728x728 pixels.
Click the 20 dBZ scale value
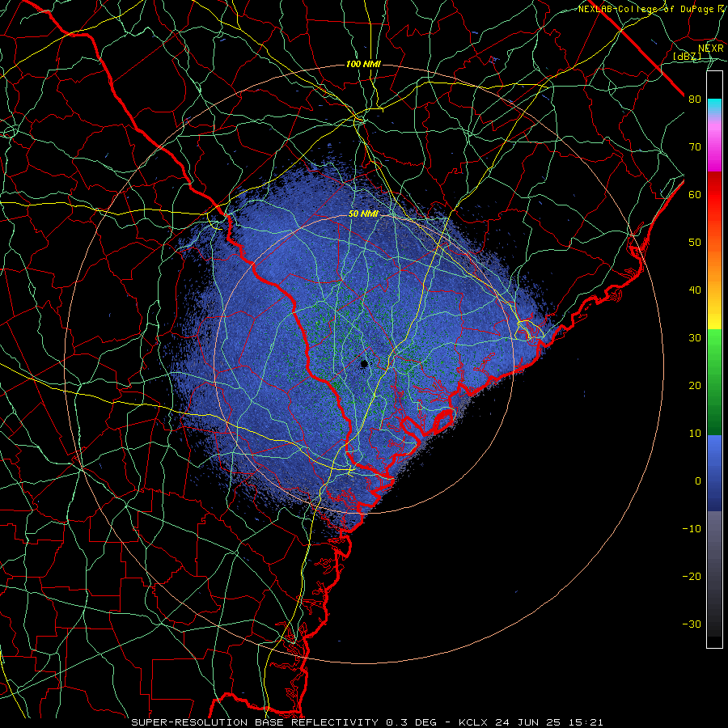(695, 385)
